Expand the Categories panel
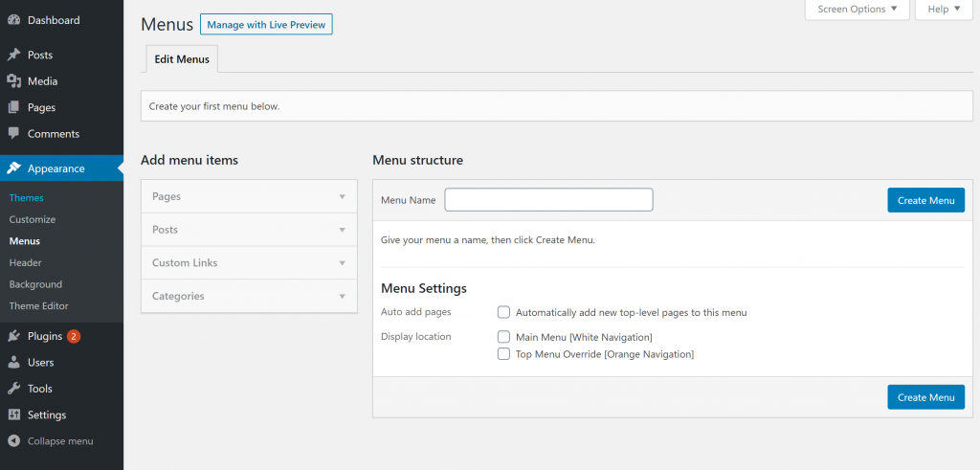The image size is (980, 470). [x=250, y=296]
